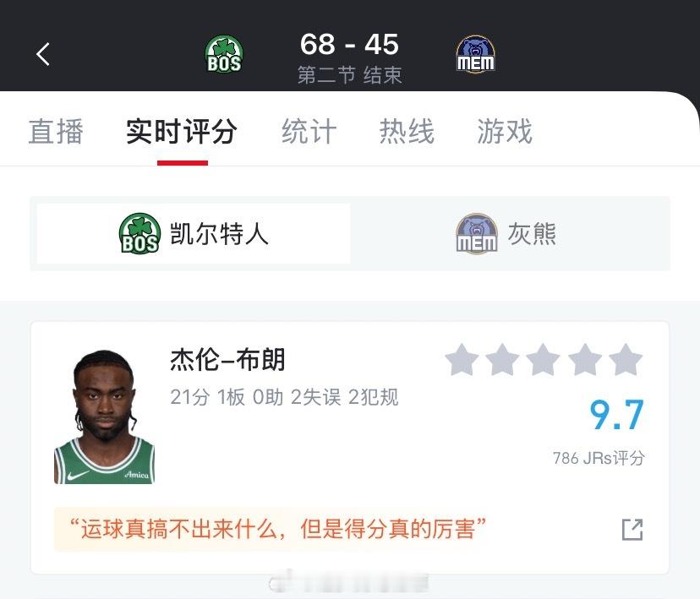Open the 热线 tab
This screenshot has height=599, width=700.
(407, 132)
